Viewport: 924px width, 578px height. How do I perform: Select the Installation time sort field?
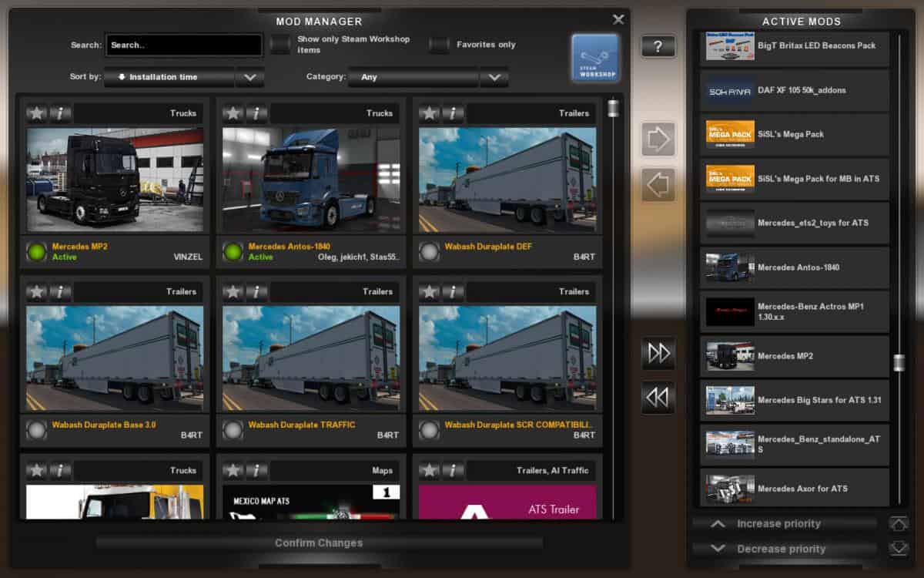[x=169, y=77]
